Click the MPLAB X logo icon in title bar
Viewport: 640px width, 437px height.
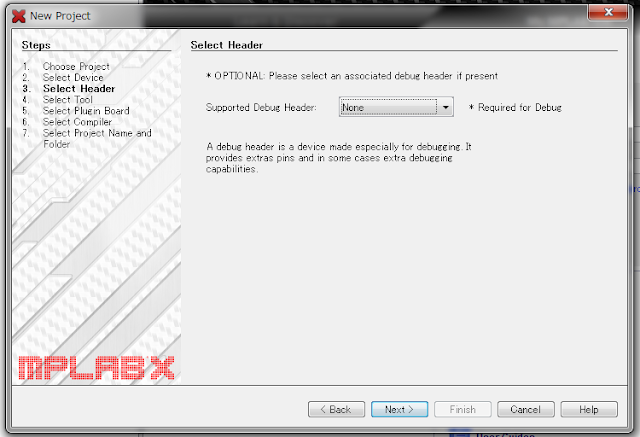click(x=19, y=16)
